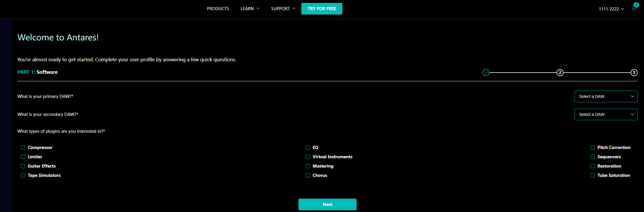Go to the Products page
This screenshot has height=212, width=644.
[218, 9]
